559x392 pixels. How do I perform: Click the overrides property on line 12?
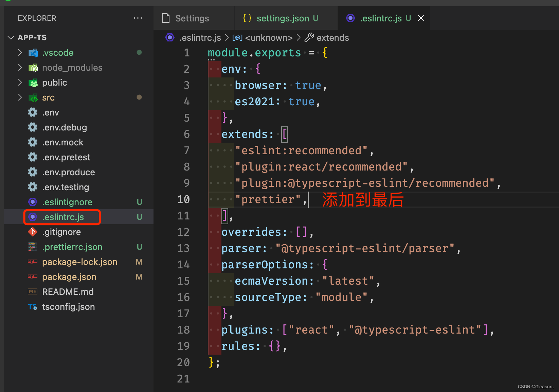pyautogui.click(x=251, y=232)
